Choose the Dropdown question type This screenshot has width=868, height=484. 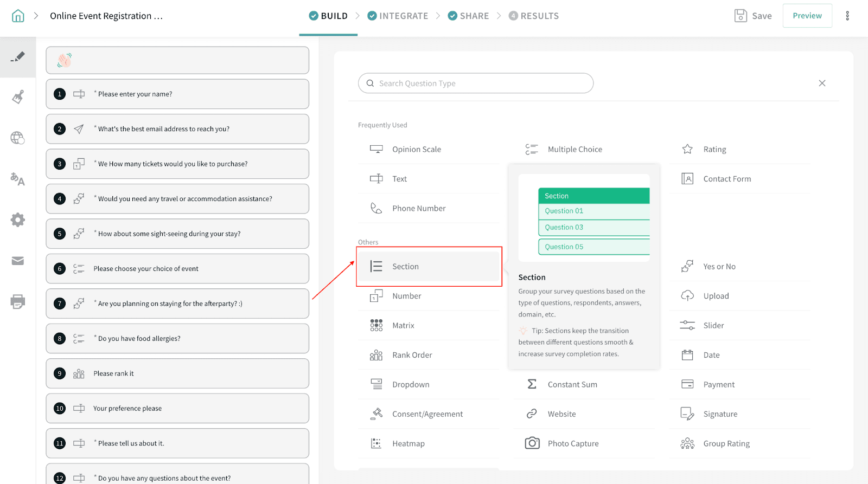[x=411, y=384]
